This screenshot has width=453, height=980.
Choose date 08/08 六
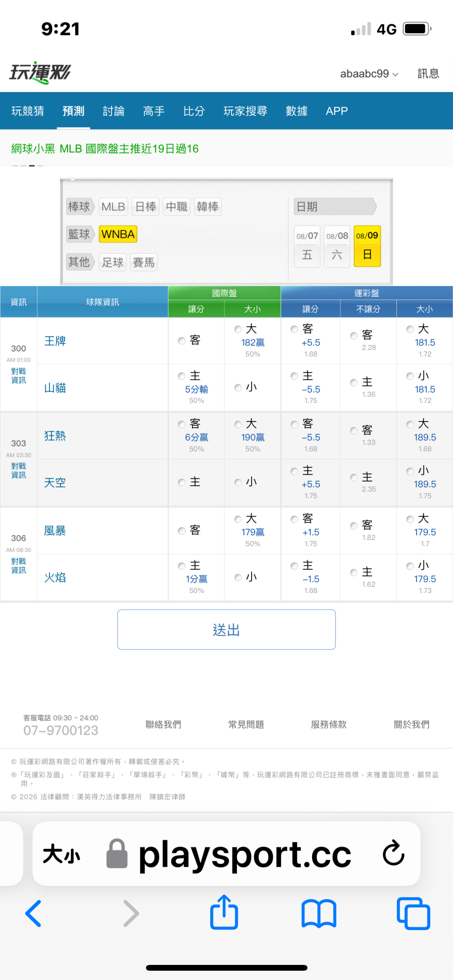tap(337, 246)
